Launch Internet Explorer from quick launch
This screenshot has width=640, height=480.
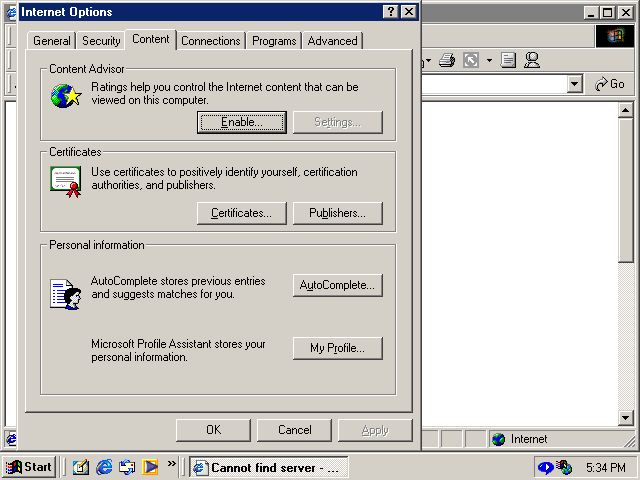click(x=104, y=467)
